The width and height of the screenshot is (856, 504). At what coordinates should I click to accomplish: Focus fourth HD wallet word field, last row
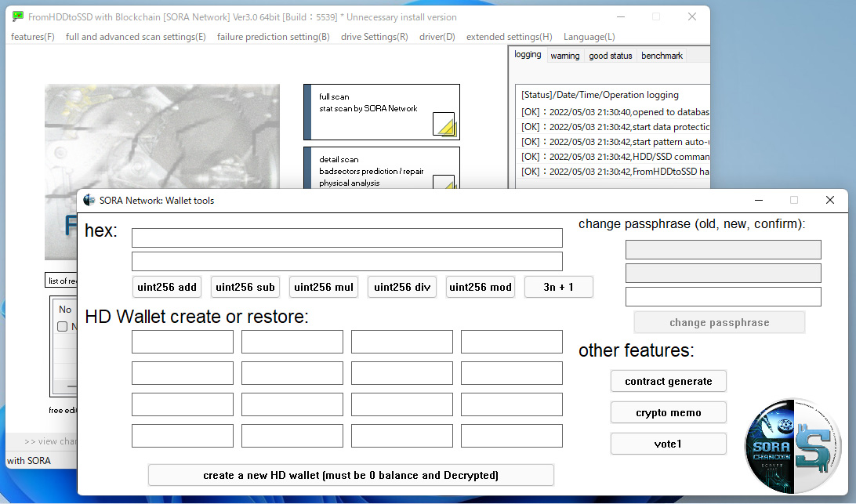pos(512,437)
